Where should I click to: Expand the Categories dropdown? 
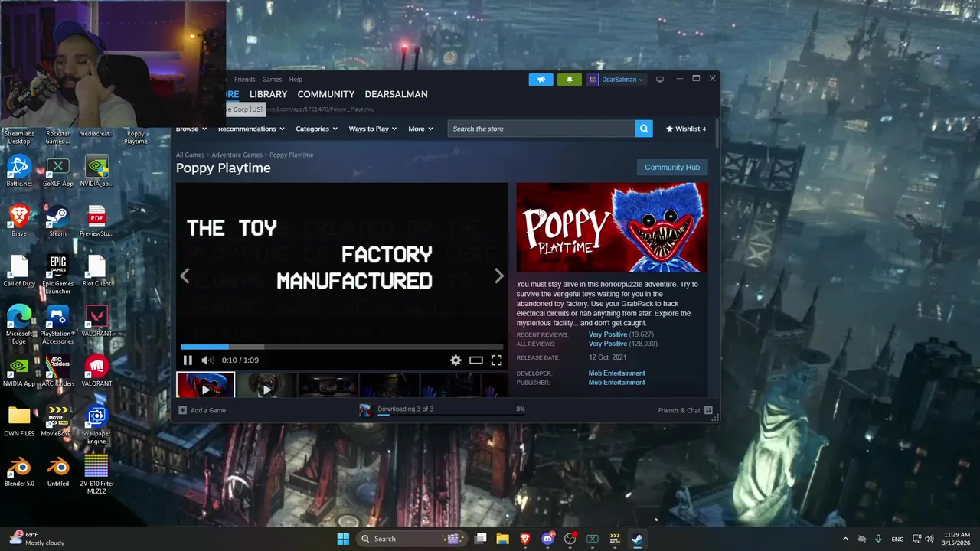point(317,129)
